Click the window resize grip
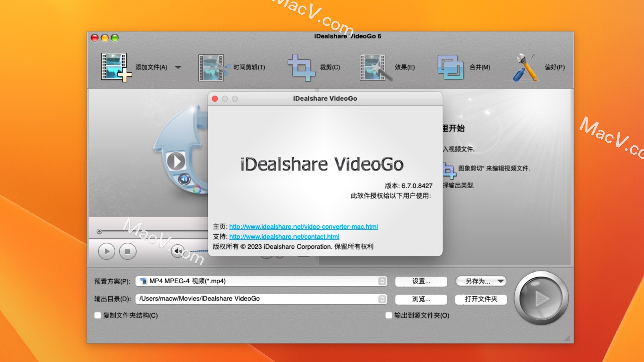 [567, 338]
